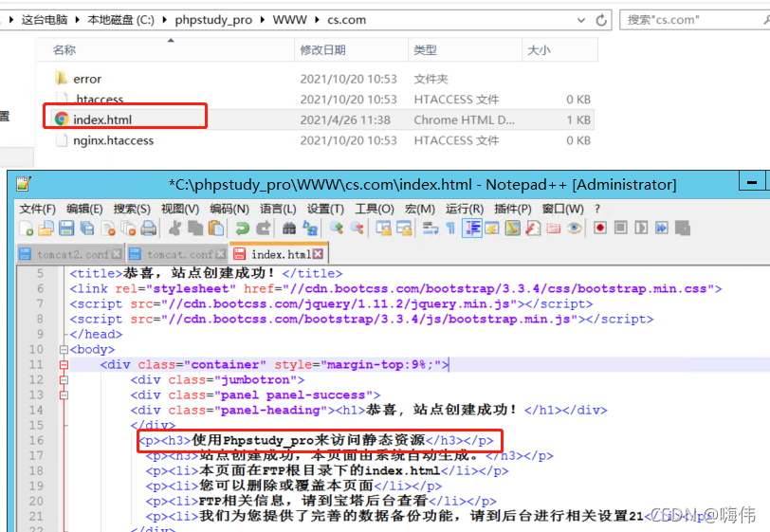Click the green Undo arrow icon

point(242,228)
